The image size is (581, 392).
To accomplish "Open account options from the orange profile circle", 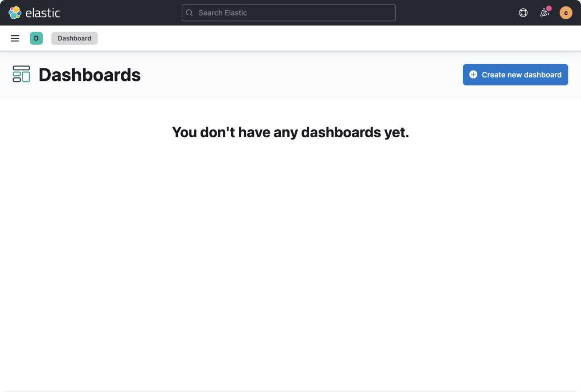I will [x=566, y=12].
